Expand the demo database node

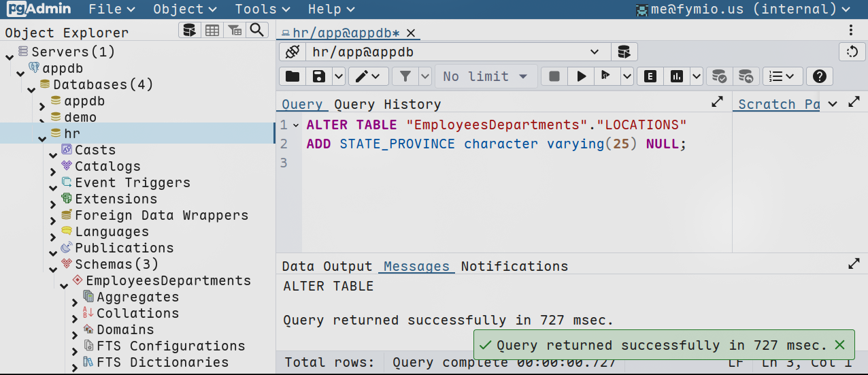pos(42,118)
